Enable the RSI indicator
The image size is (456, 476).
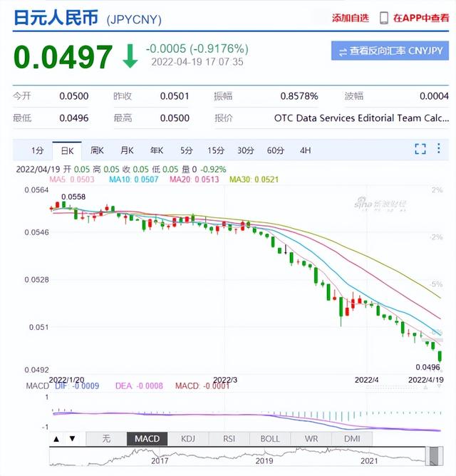[229, 439]
